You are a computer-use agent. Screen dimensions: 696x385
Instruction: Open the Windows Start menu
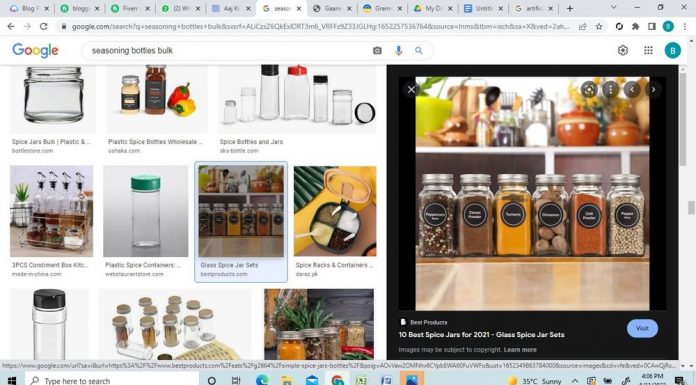pos(12,380)
